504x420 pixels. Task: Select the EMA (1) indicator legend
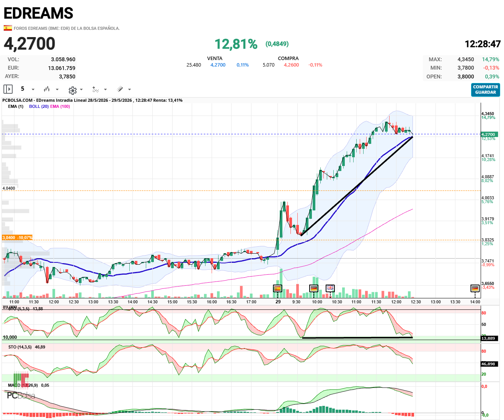click(16, 106)
